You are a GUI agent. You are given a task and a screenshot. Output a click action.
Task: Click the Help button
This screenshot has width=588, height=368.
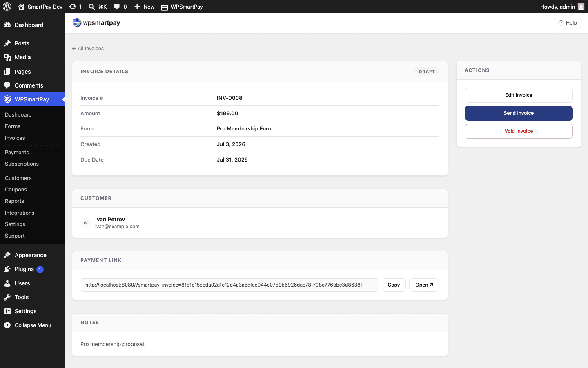tap(567, 23)
